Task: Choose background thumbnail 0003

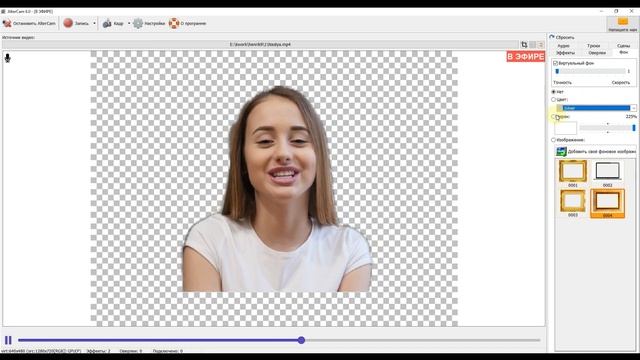Action: [573, 203]
